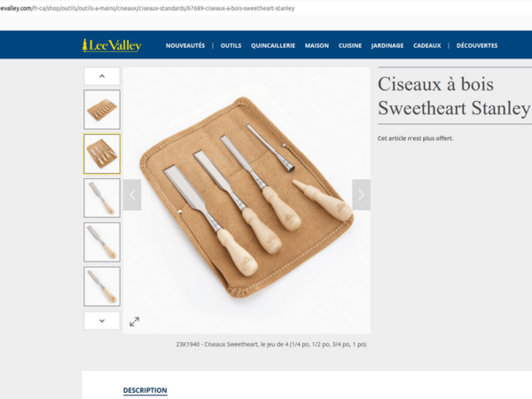Open the Outils menu

pos(231,45)
